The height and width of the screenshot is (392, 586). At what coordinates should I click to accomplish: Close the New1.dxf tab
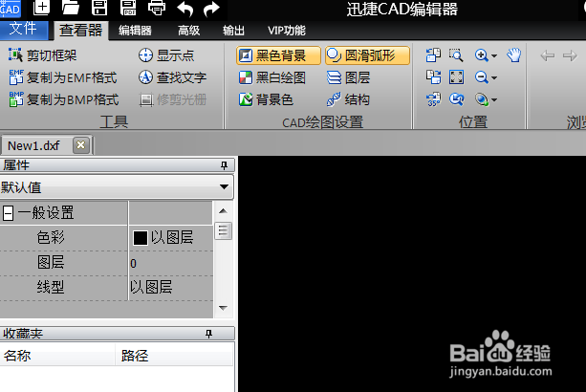(x=80, y=145)
